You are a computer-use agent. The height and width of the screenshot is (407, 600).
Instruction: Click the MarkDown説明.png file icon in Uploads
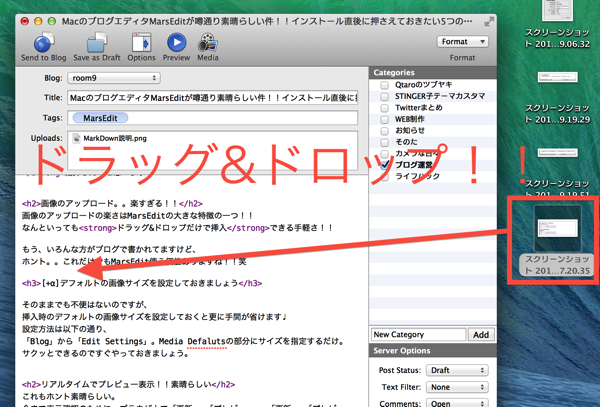[x=76, y=138]
